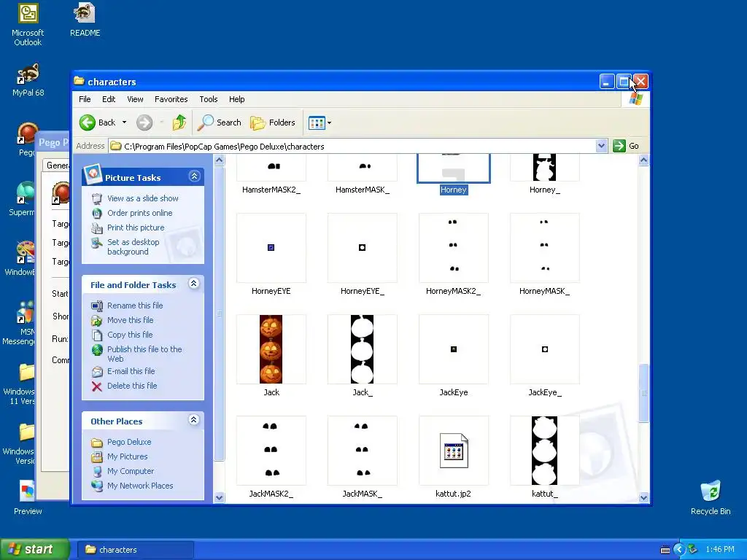Image resolution: width=747 pixels, height=560 pixels.
Task: Click file list scroll down arrow
Action: pyautogui.click(x=643, y=497)
